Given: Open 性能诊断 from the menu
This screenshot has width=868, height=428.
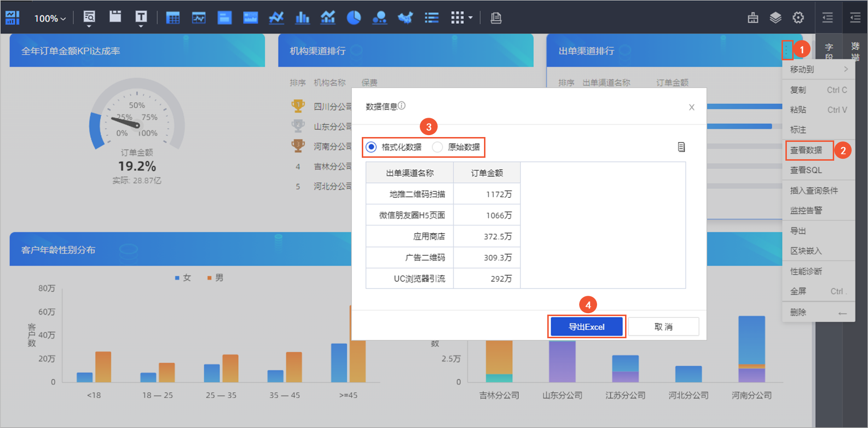Looking at the screenshot, I should (x=819, y=271).
